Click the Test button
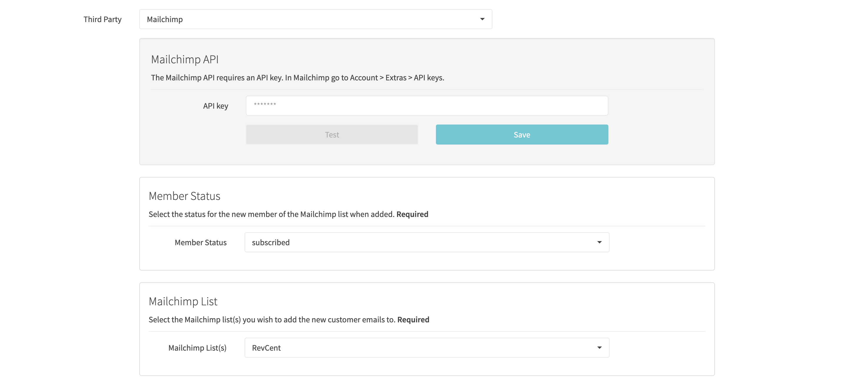 pos(331,135)
